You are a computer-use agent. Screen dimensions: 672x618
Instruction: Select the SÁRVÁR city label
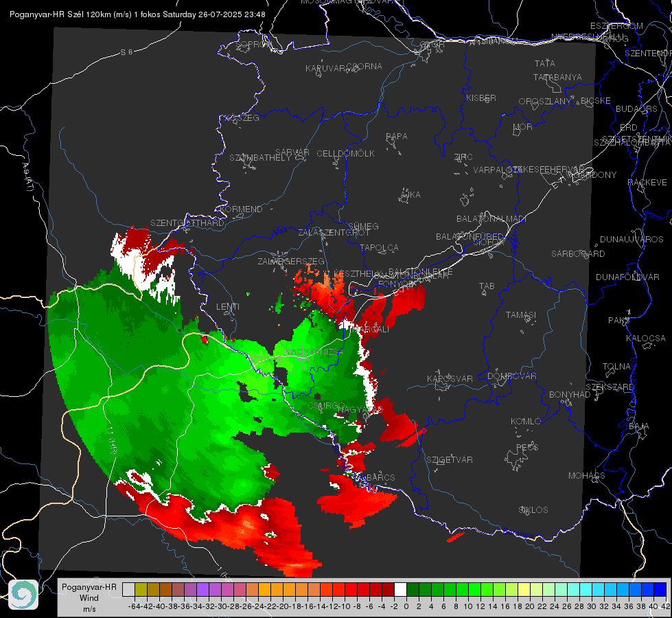pos(292,152)
